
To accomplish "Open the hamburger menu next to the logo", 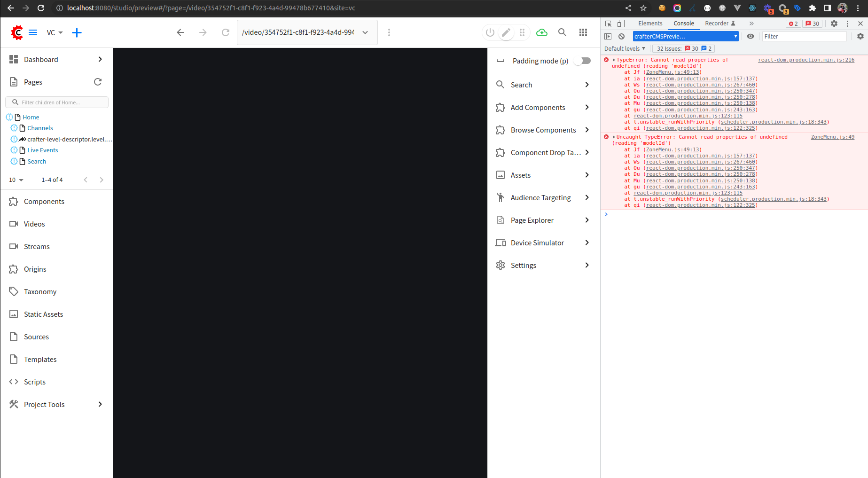I will [x=33, y=32].
